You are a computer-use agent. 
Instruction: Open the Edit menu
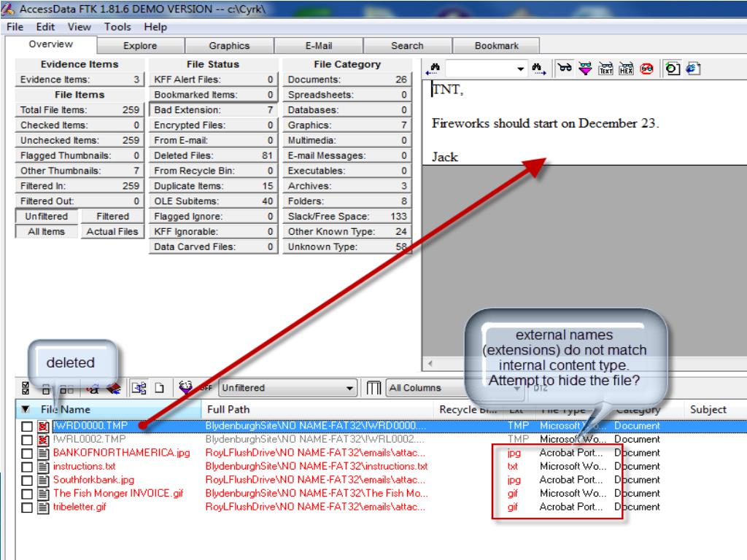click(x=45, y=27)
